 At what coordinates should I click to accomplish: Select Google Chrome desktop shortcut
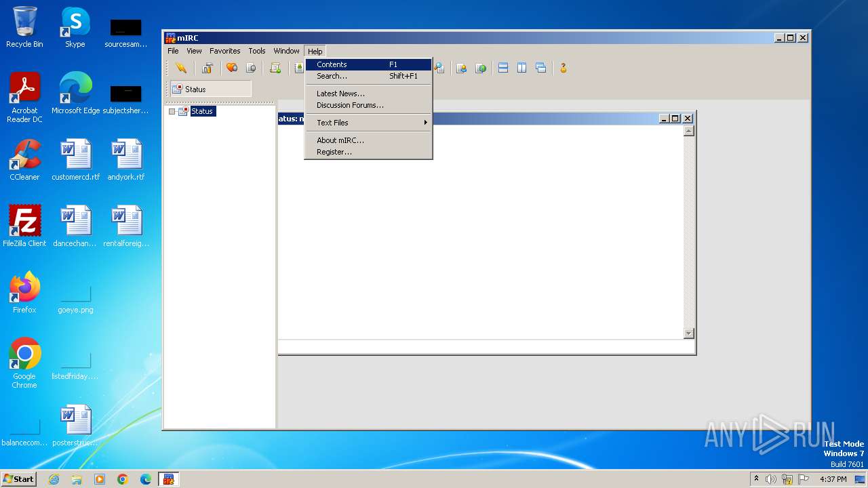(x=24, y=363)
